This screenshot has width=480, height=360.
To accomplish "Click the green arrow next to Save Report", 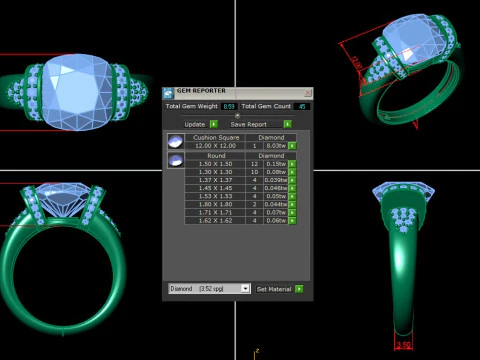I will pyautogui.click(x=287, y=124).
